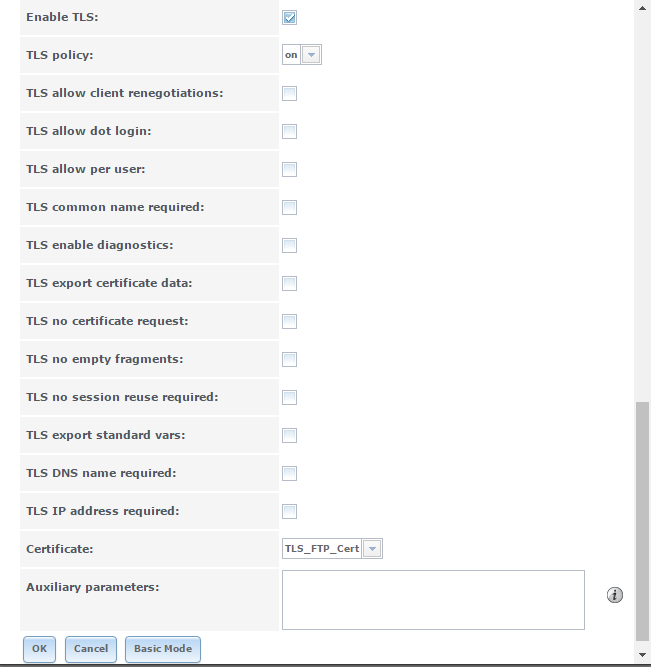Tick TLS enable diagnostics checkbox

click(289, 245)
